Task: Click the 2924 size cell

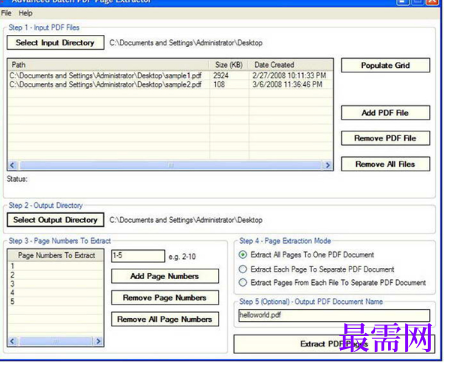Action: [x=229, y=75]
